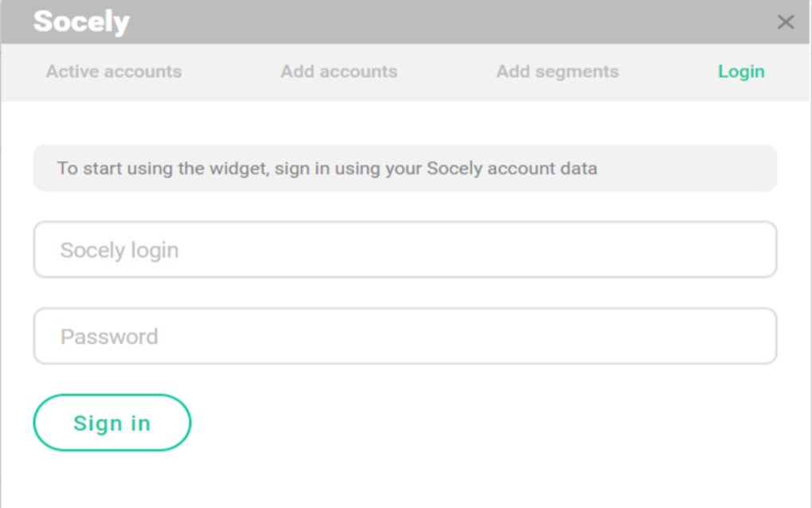
Task: Switch to Add accounts tab
Action: (339, 72)
